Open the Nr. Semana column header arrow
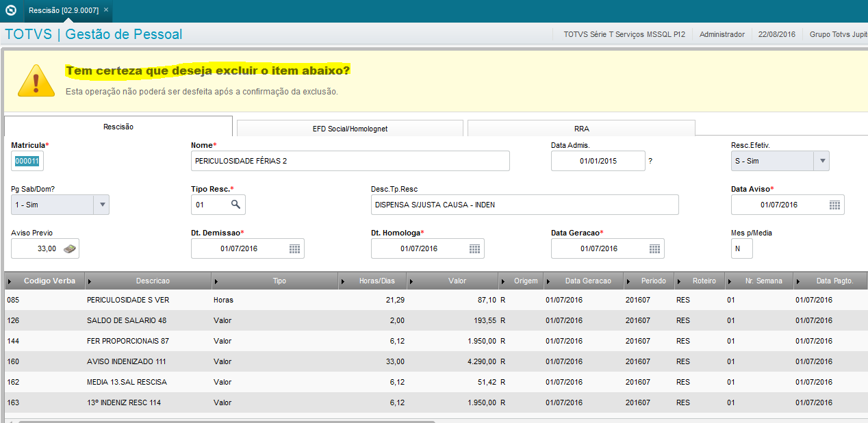Viewport: 868px width, 423px height. tap(730, 281)
